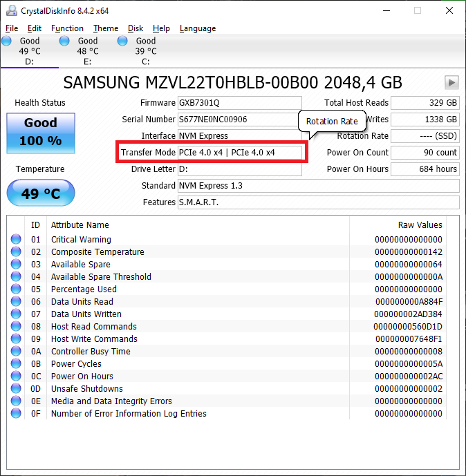Click the status icon for Media and Data Integrity Errors
This screenshot has height=476, width=466.
(x=16, y=401)
